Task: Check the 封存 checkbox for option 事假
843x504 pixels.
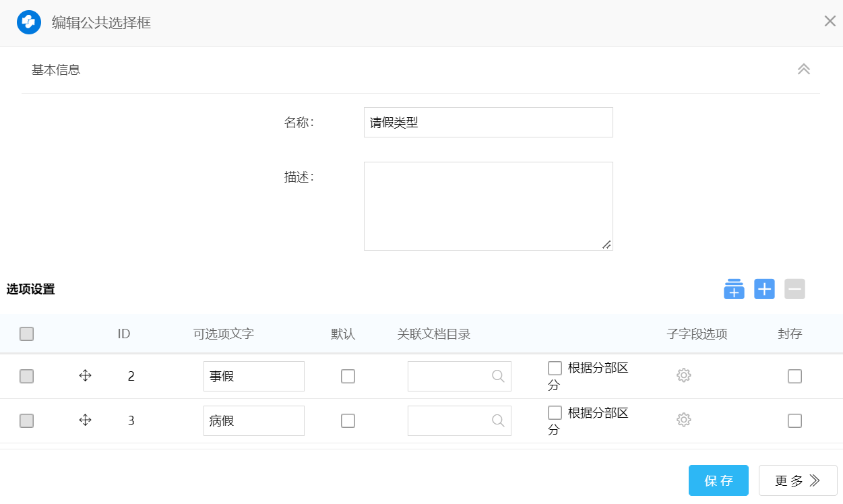Action: 794,376
